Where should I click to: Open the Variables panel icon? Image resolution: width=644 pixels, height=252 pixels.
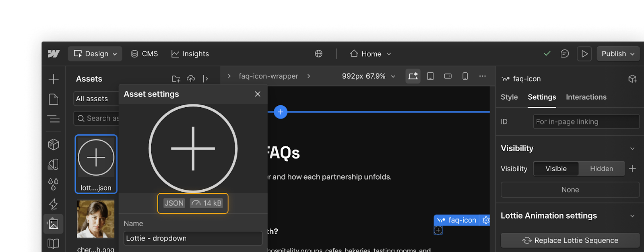(54, 164)
